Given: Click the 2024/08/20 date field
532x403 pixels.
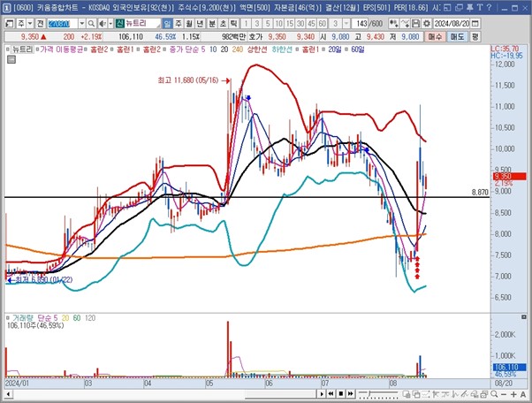Looking at the screenshot, I should coord(452,23).
